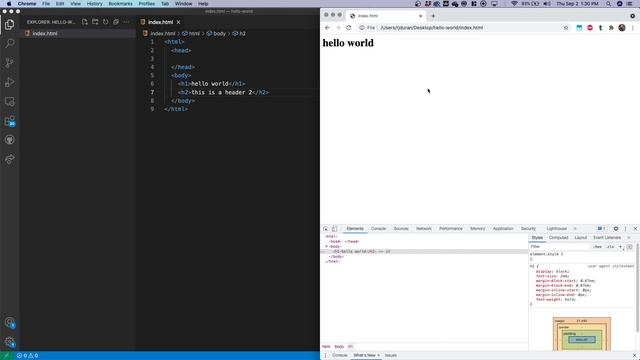The width and height of the screenshot is (640, 360).
Task: Open the GitHub view in VS Code activity bar
Action: click(x=9, y=140)
